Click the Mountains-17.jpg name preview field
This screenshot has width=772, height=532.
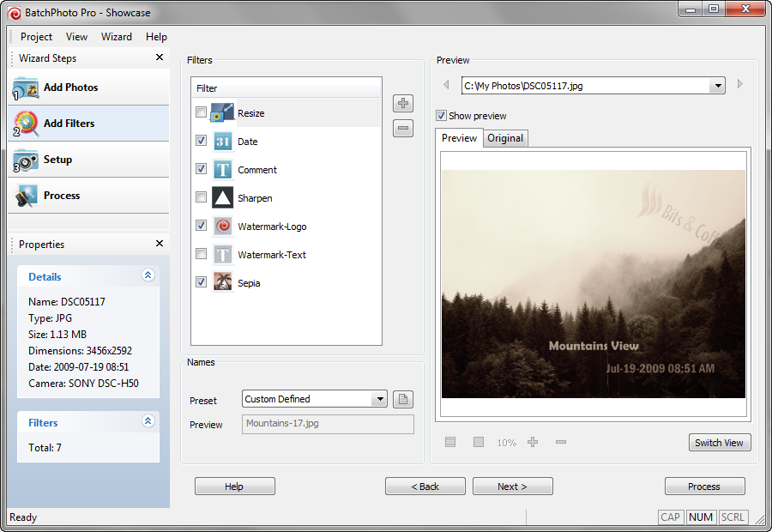click(328, 424)
